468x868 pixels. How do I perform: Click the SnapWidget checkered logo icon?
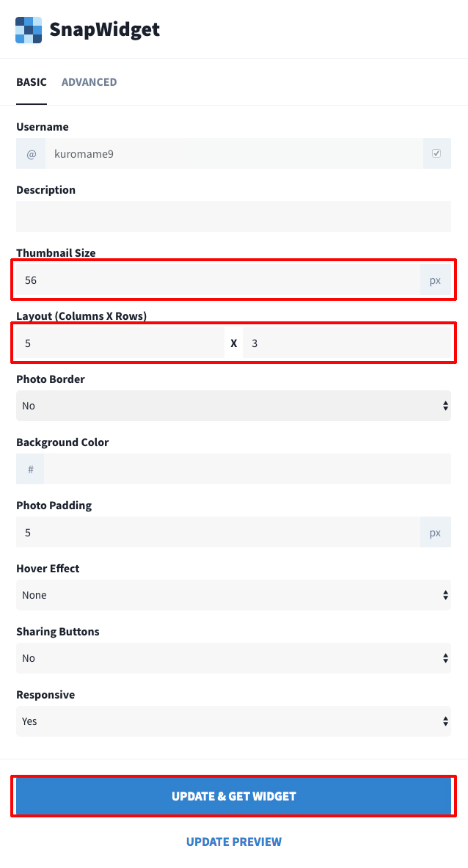pos(29,30)
